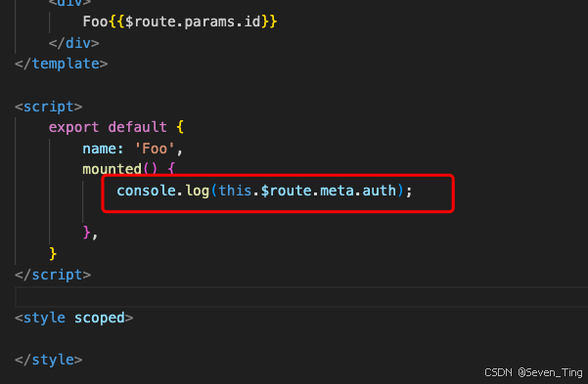Image resolution: width=588 pixels, height=384 pixels.
Task: Click the default keyword after export
Action: 137,127
